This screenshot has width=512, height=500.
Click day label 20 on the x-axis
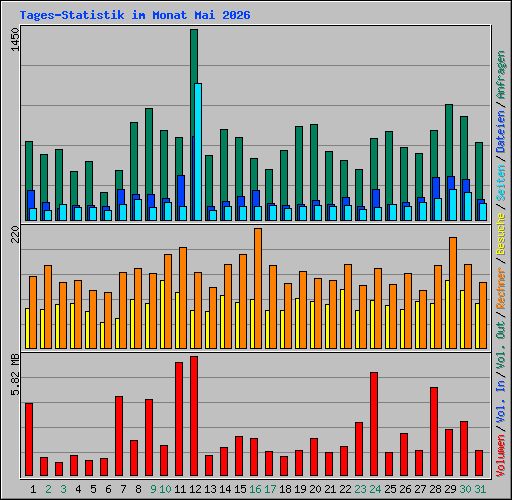(315, 489)
